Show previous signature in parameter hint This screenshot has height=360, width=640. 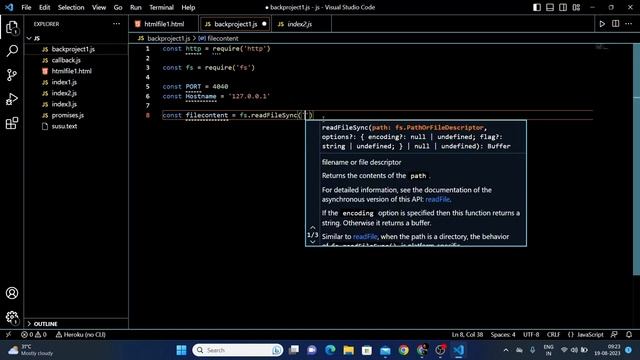pos(313,227)
